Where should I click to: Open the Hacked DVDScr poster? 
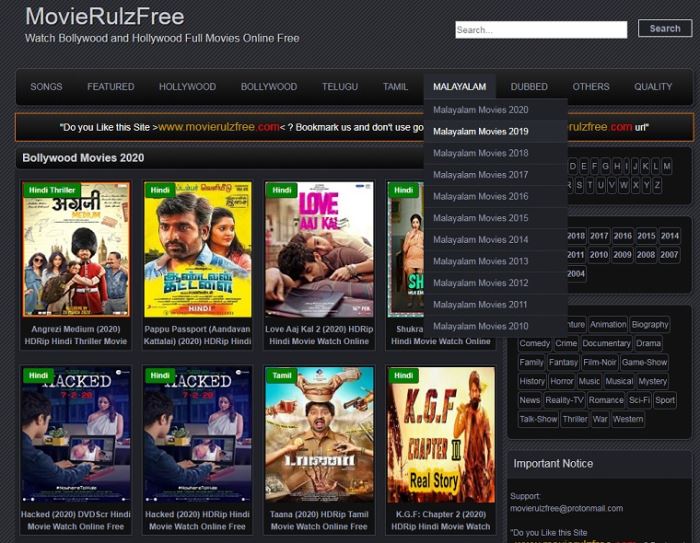(76, 435)
